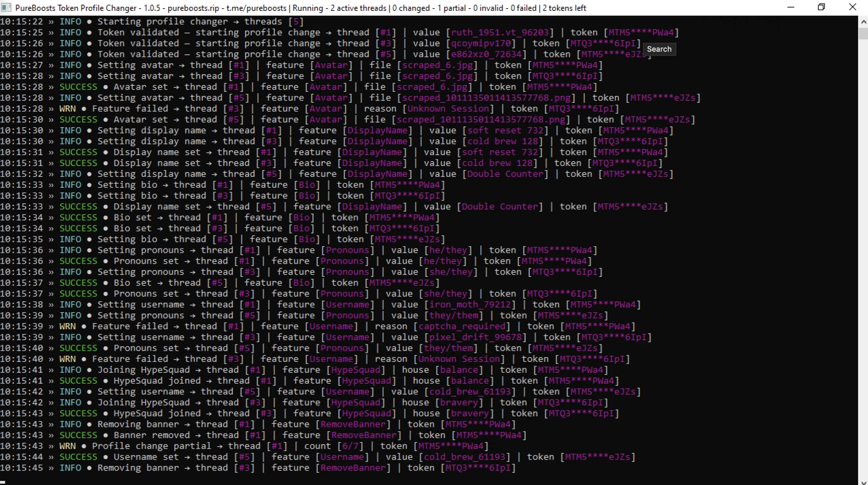868x485 pixels.
Task: Click the PureBoosts app icon in title bar
Action: click(6, 8)
